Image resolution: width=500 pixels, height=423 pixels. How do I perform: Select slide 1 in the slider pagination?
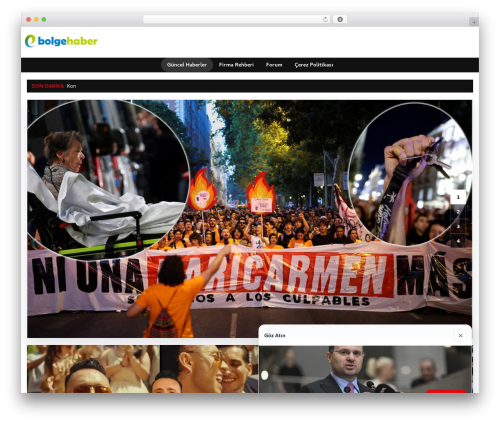click(458, 197)
